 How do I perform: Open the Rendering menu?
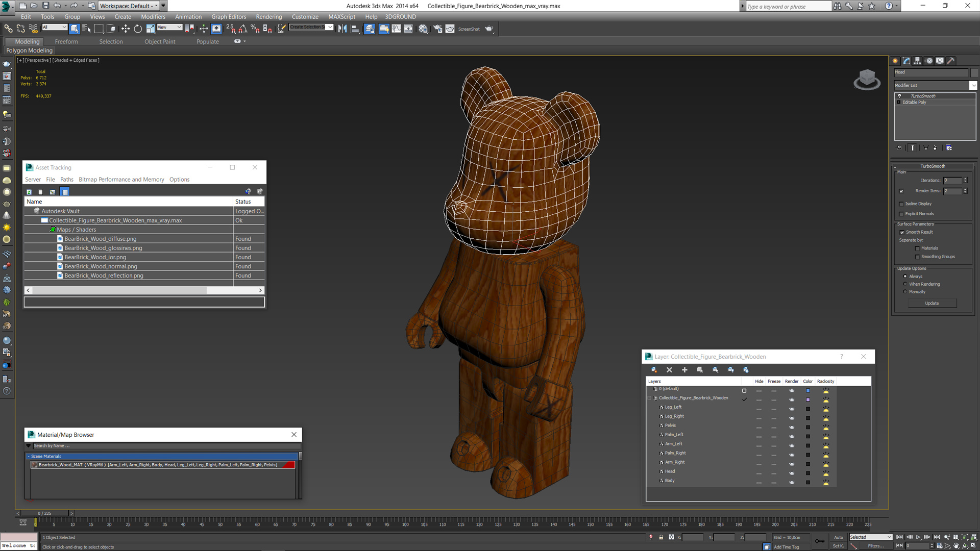[268, 16]
